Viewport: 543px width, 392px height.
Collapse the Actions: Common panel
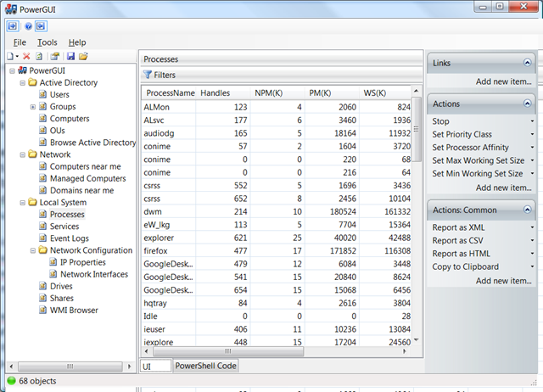[x=527, y=210]
